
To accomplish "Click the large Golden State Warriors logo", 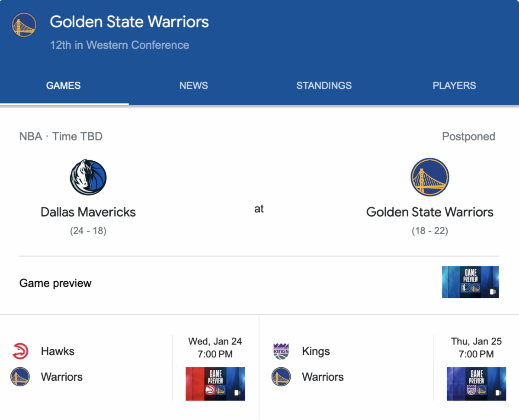I will point(429,177).
